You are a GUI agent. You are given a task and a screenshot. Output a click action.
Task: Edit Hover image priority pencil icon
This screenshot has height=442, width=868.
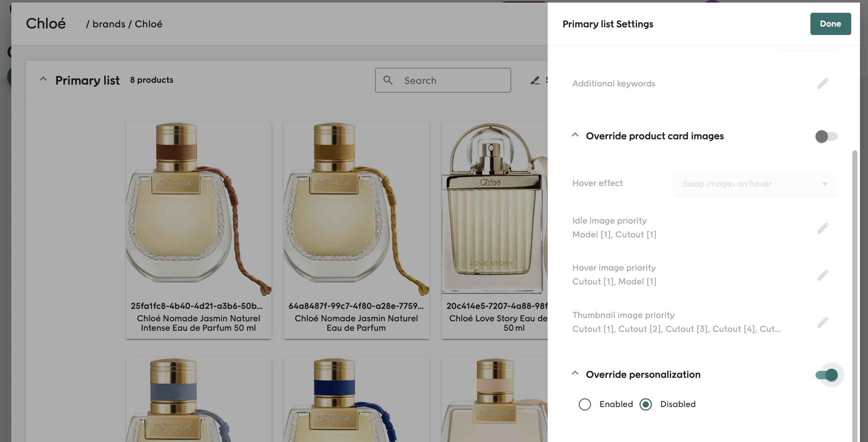point(822,275)
